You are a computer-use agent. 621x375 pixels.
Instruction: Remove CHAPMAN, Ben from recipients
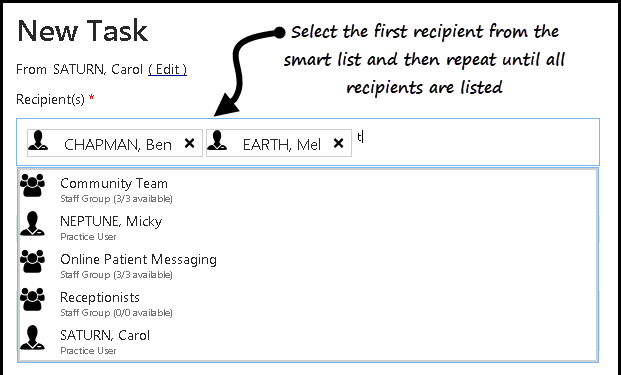[x=190, y=143]
